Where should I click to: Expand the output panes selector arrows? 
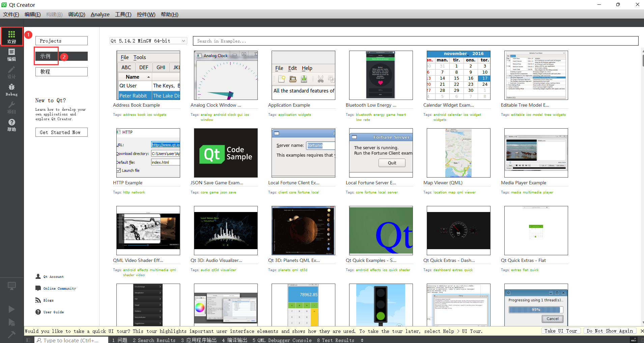[x=362, y=340]
